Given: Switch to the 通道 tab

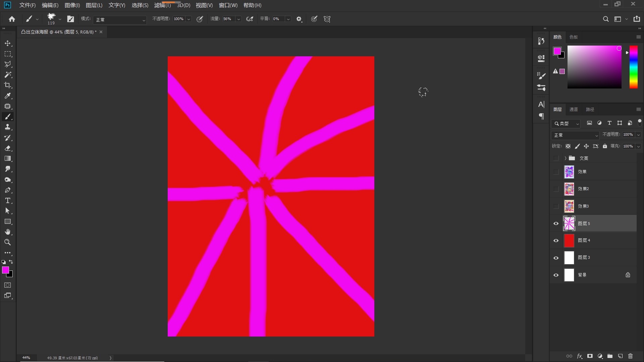Looking at the screenshot, I should point(574,110).
